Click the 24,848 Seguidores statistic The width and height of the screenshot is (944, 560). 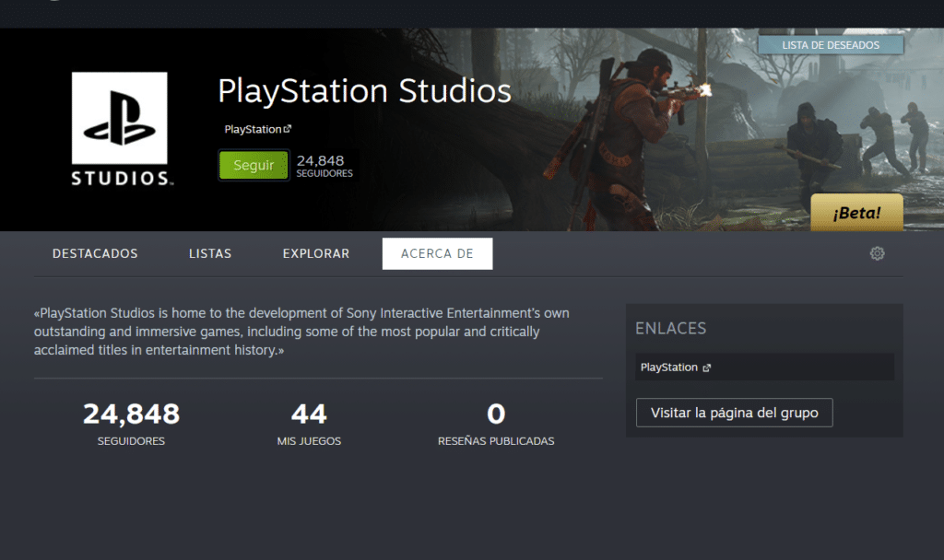pos(131,424)
